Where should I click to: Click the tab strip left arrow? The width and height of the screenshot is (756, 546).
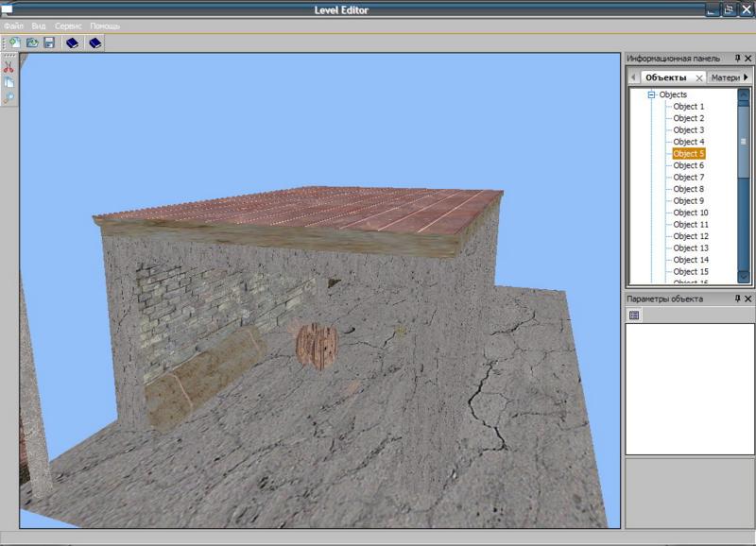pyautogui.click(x=633, y=77)
